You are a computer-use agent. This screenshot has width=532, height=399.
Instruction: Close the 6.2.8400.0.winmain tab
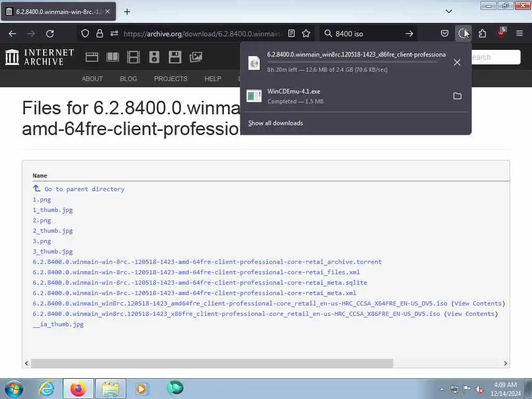tap(108, 11)
